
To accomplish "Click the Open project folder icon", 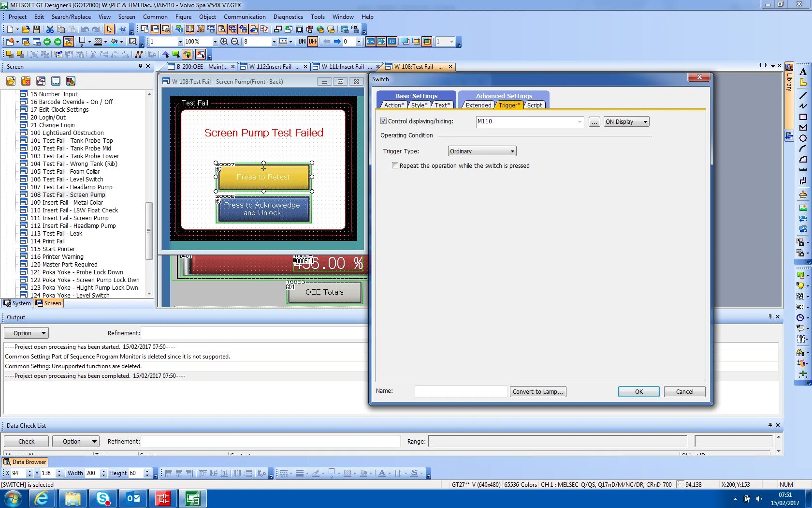I will click(26, 30).
